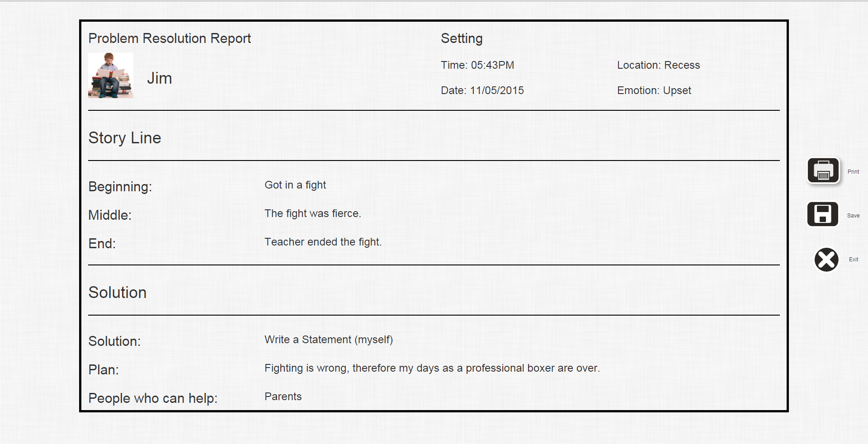Click the Plan text about professional boxer
868x444 pixels.
432,368
